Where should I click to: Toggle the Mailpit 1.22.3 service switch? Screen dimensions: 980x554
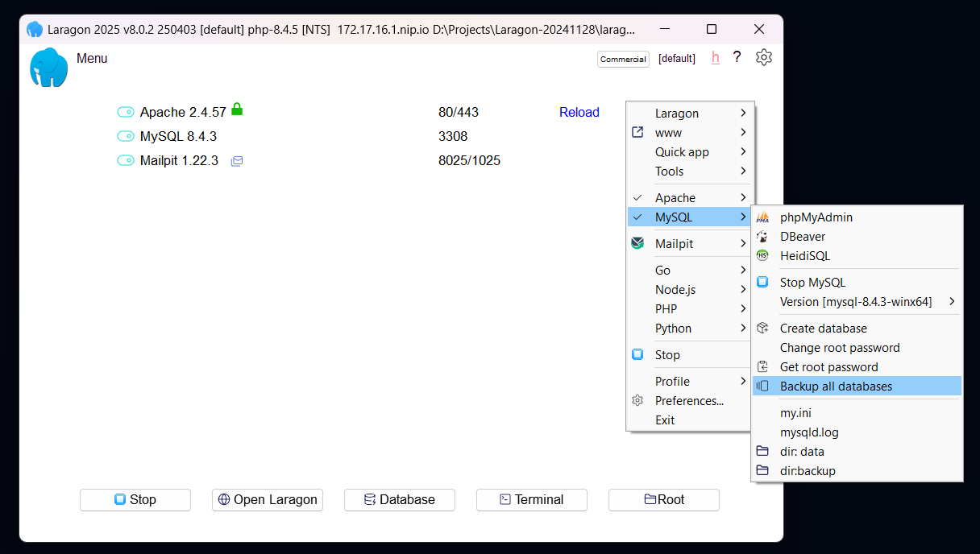[126, 161]
